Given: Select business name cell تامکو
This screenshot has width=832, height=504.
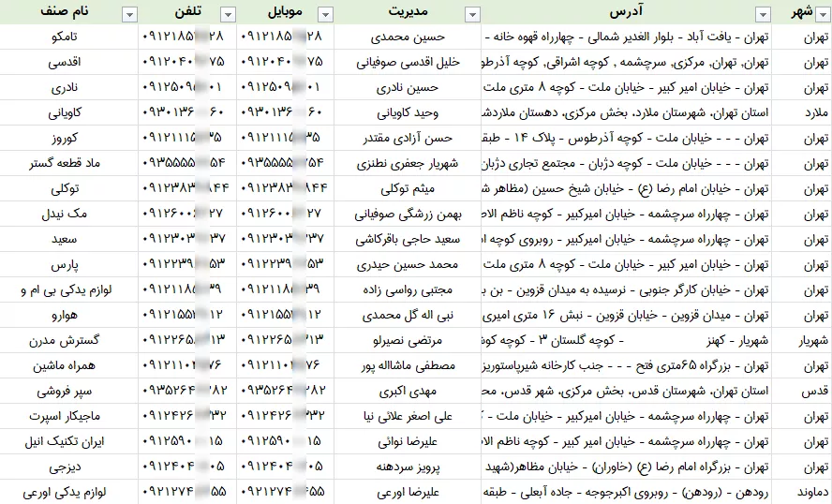Looking at the screenshot, I should coord(69,37).
